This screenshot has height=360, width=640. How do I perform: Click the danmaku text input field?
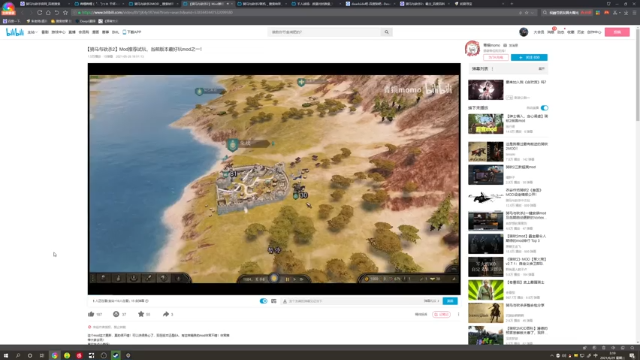click(354, 301)
